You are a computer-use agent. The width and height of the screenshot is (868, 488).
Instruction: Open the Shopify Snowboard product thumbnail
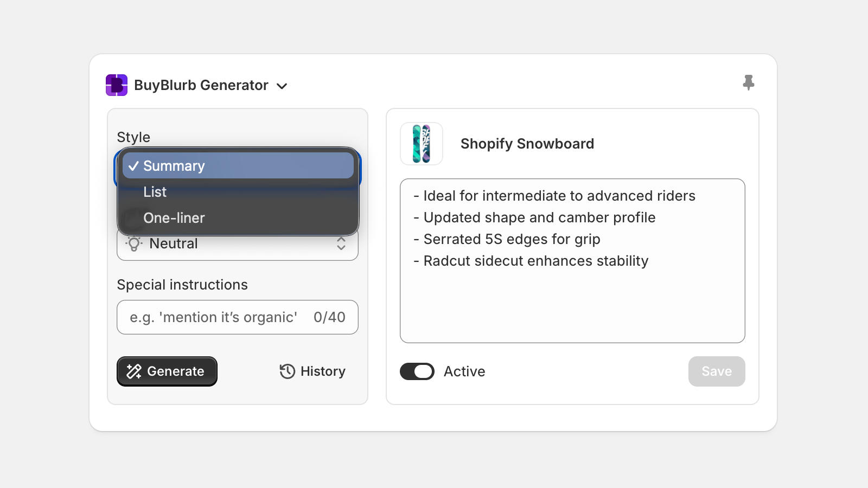click(422, 144)
